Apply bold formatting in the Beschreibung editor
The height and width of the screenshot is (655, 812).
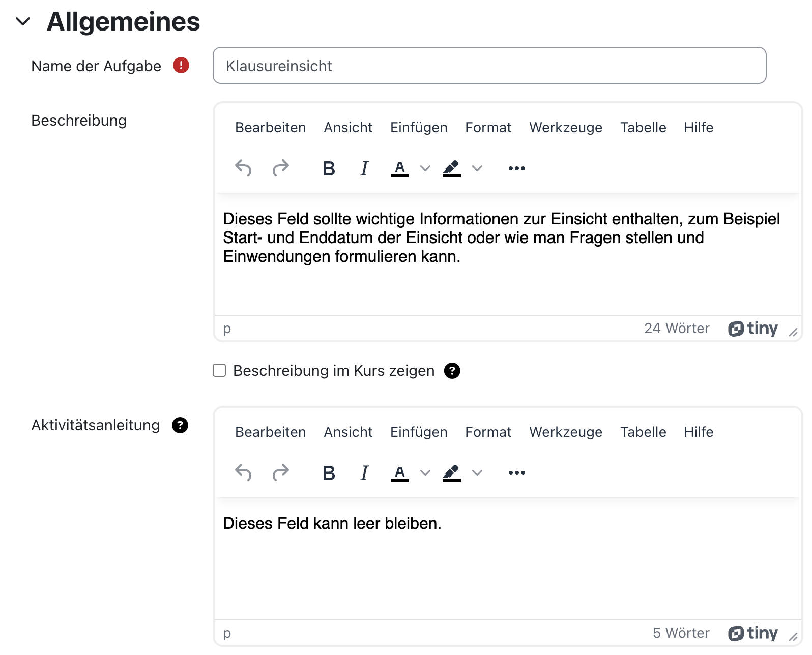(x=329, y=168)
